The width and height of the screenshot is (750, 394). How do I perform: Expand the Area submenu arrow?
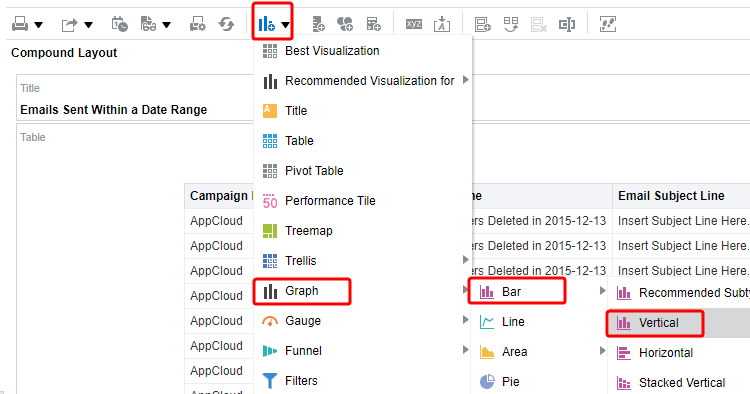point(602,351)
